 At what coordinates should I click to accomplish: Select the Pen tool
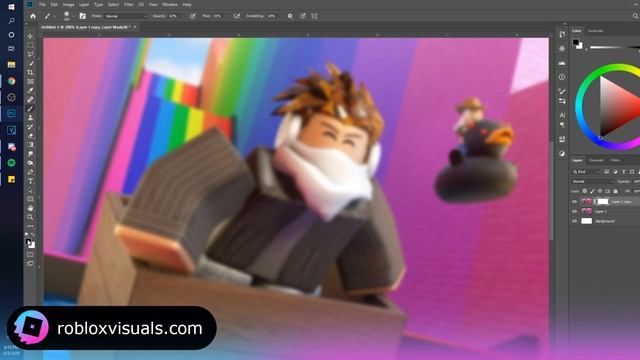coord(30,172)
